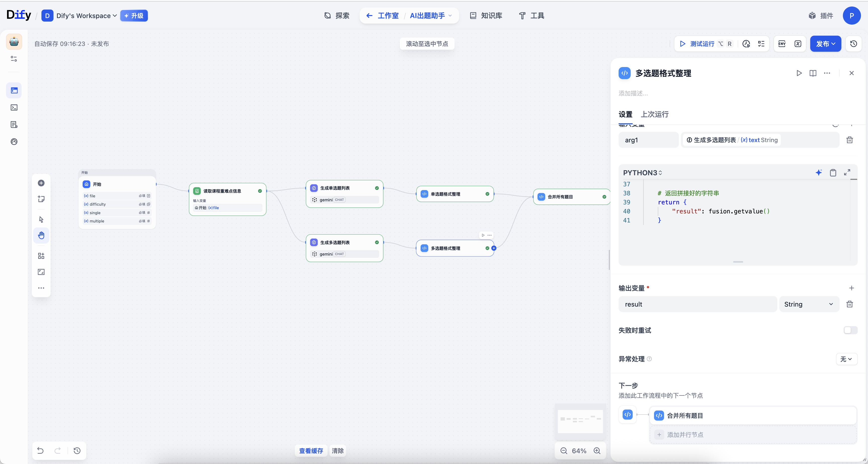Viewport: 868px width, 464px height.
Task: Select the pointer mode tool
Action: click(41, 219)
